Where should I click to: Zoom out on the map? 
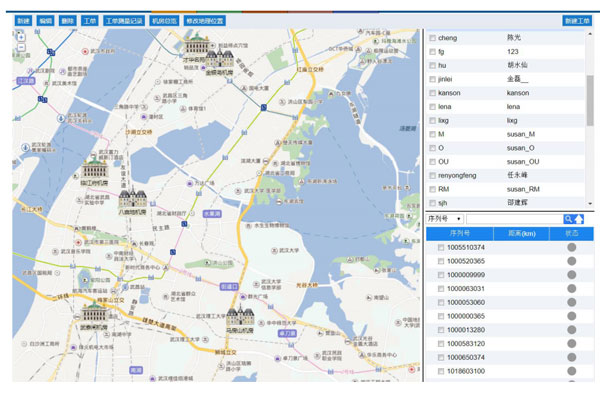pyautogui.click(x=21, y=47)
